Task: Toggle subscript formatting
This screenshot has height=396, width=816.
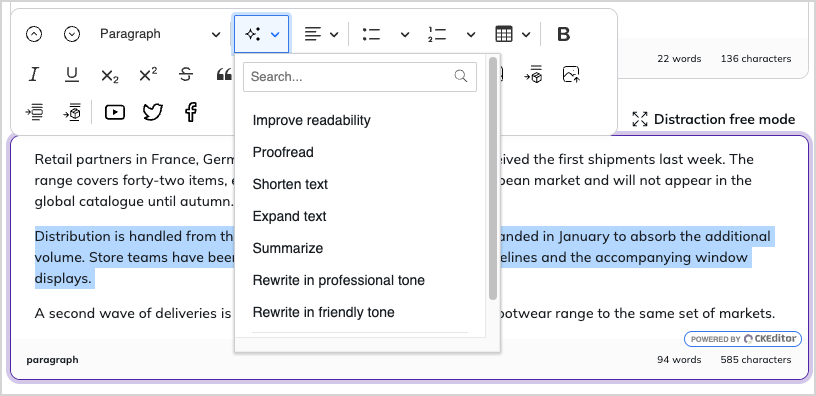Action: 110,75
